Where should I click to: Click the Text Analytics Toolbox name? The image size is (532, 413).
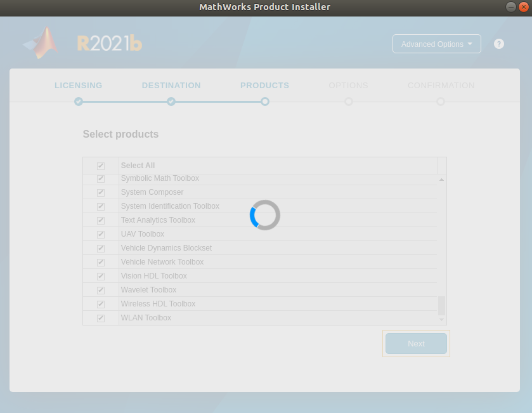[158, 220]
